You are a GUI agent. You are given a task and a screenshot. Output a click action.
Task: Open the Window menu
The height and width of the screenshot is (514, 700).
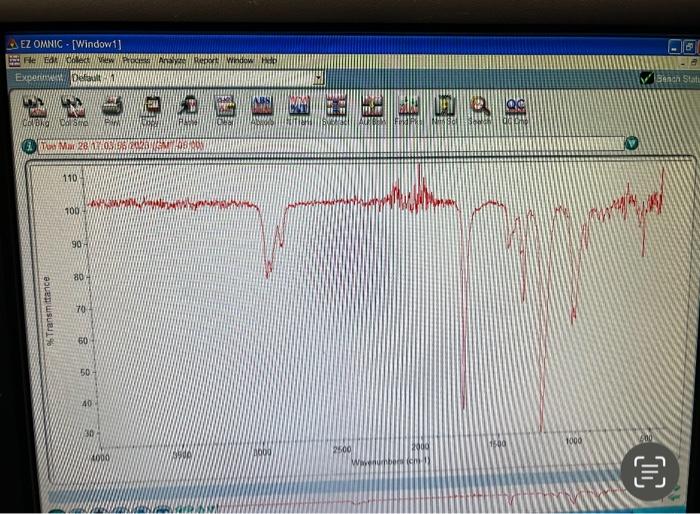[x=240, y=60]
